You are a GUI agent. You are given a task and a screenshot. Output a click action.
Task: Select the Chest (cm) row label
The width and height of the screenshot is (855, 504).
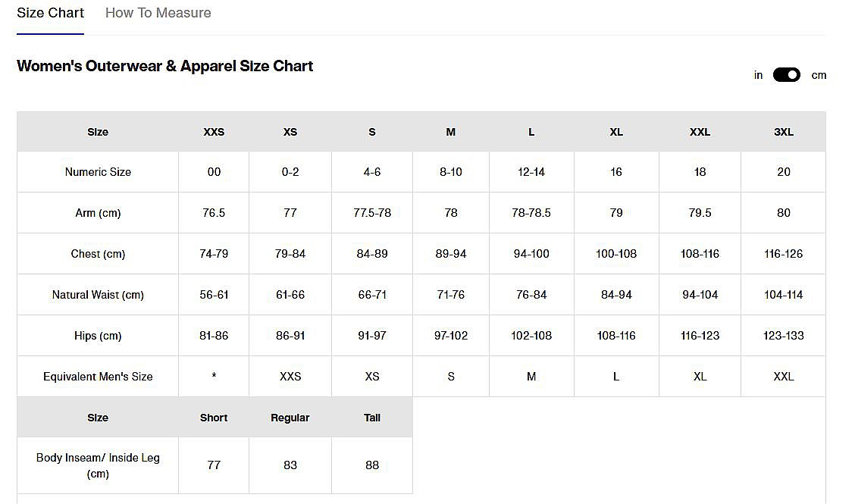pos(98,254)
